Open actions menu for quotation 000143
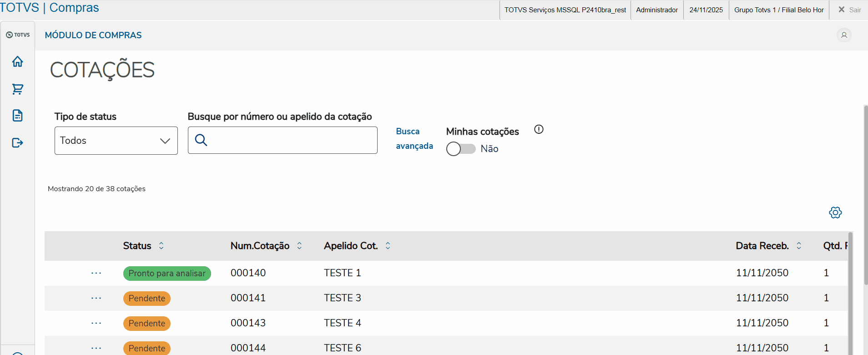This screenshot has width=868, height=355. 96,323
